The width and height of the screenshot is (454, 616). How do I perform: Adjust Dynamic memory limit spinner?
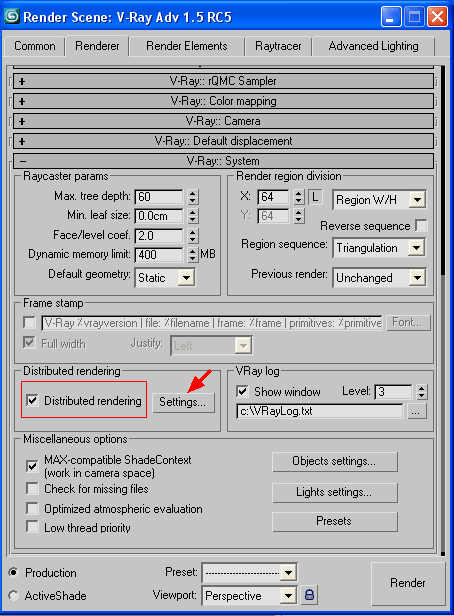192,255
